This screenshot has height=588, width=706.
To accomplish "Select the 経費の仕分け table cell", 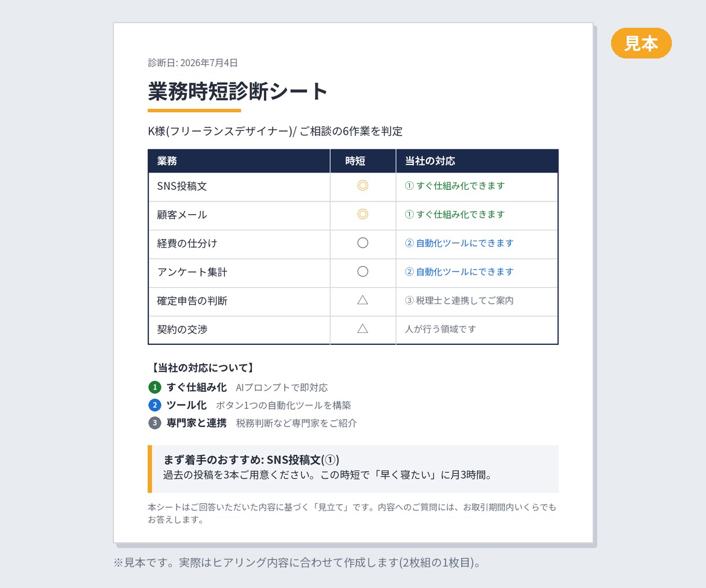I will click(x=239, y=244).
